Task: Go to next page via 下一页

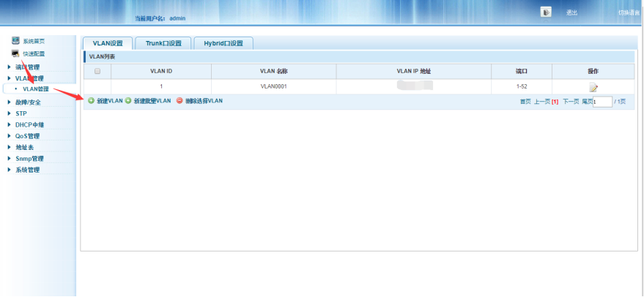Action: point(571,102)
